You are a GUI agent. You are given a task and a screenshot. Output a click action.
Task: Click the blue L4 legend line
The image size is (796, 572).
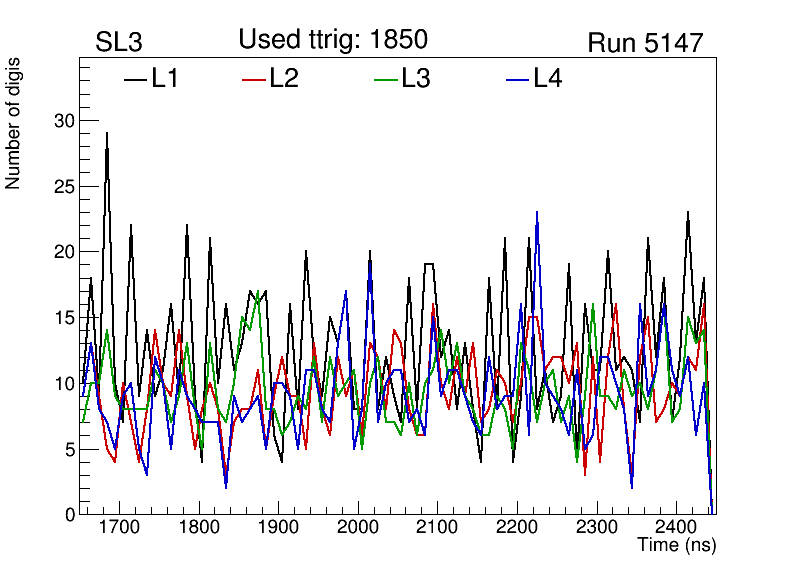coord(517,79)
